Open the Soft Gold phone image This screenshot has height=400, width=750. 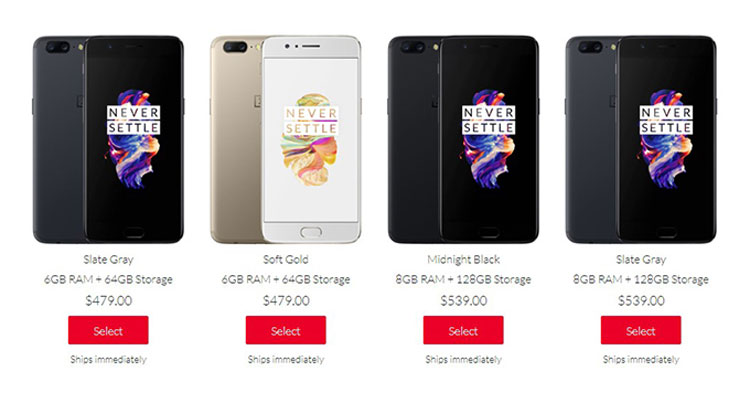click(x=286, y=139)
